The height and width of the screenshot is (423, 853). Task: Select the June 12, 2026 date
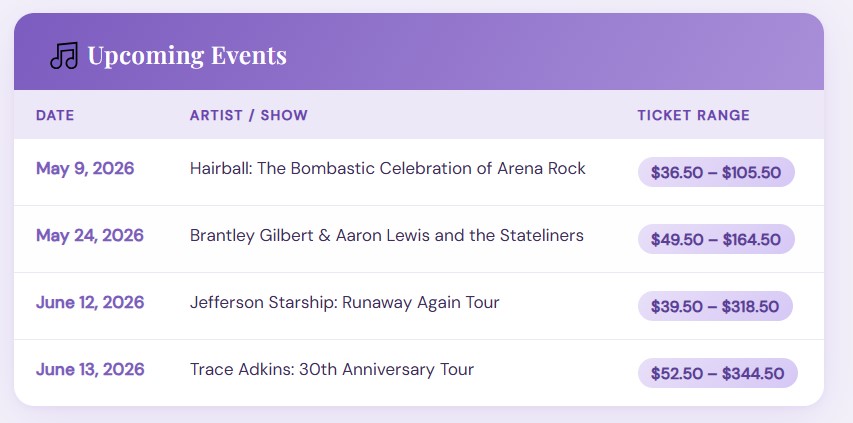coord(90,303)
